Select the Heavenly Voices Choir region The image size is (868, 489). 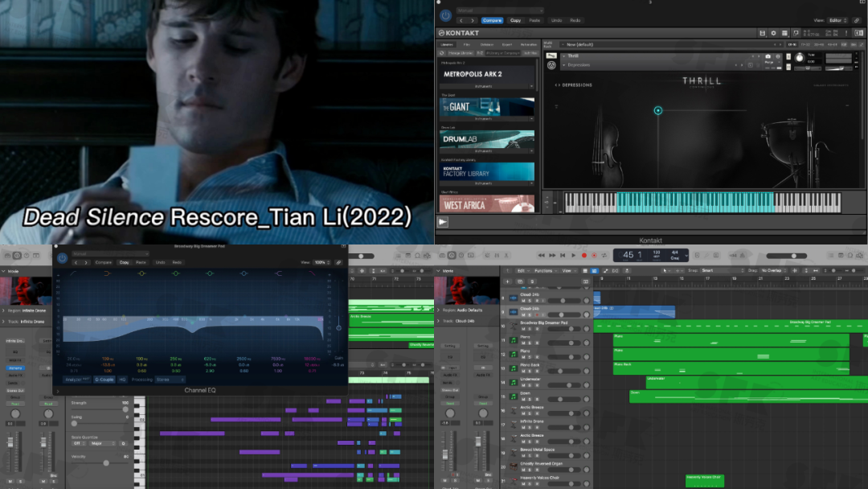[x=704, y=481]
